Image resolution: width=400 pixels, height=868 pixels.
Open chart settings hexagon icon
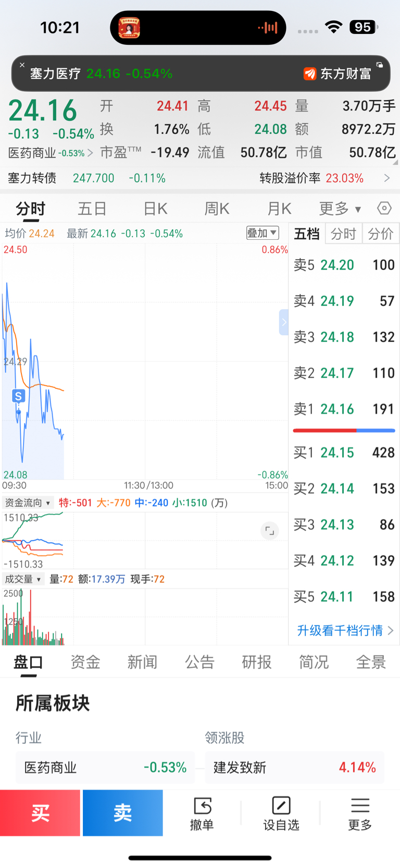pyautogui.click(x=384, y=209)
